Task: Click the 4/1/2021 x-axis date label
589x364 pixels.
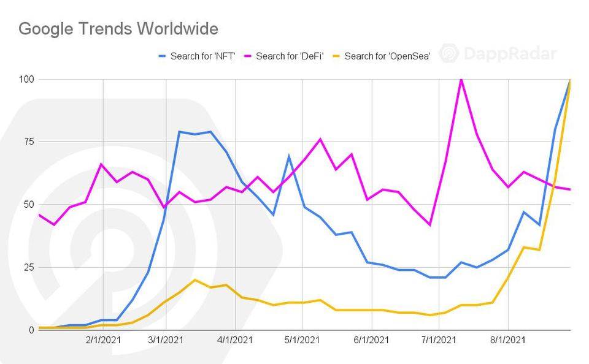Action: click(x=235, y=340)
